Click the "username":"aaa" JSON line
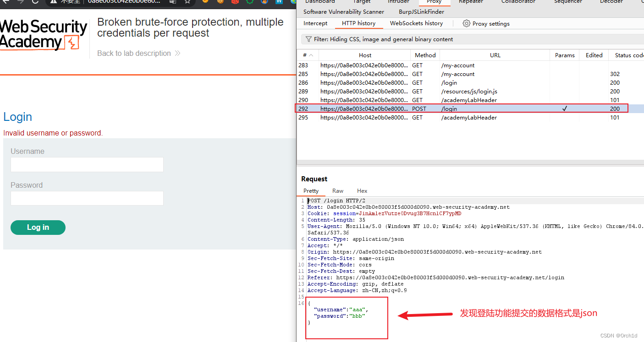 pyautogui.click(x=341, y=309)
